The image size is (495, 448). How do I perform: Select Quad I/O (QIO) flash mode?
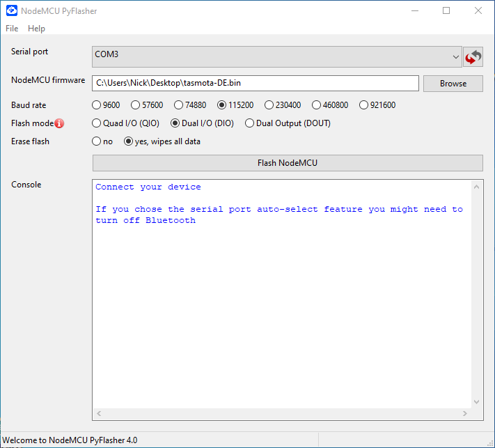point(97,123)
